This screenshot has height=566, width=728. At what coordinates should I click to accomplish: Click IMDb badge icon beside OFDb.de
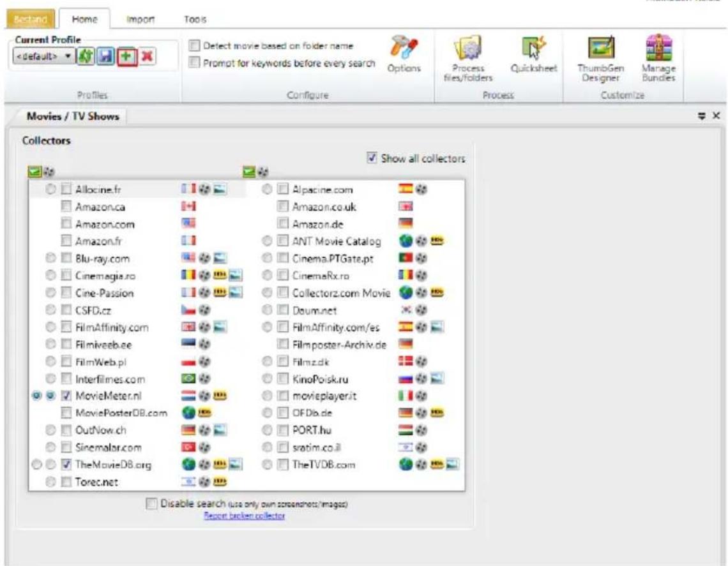[437, 412]
